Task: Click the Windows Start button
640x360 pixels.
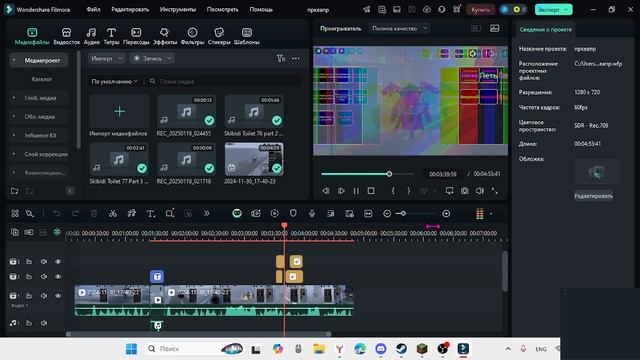Action: [131, 349]
